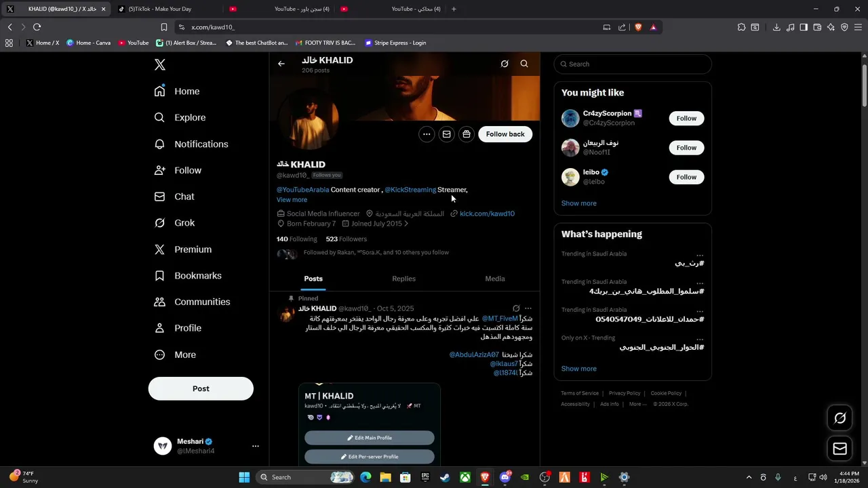Toggle the browser sidebar panel icon

804,27
